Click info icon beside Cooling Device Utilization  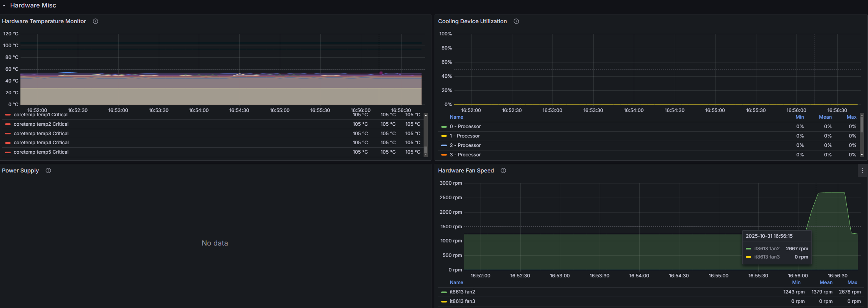[x=516, y=21]
